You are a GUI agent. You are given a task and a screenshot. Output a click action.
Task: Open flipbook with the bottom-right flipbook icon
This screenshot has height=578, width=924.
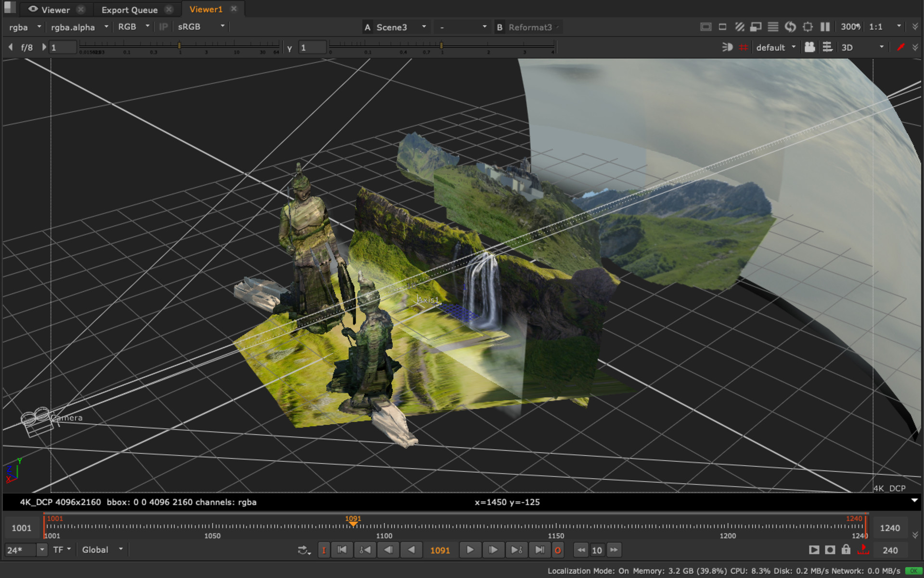(814, 550)
